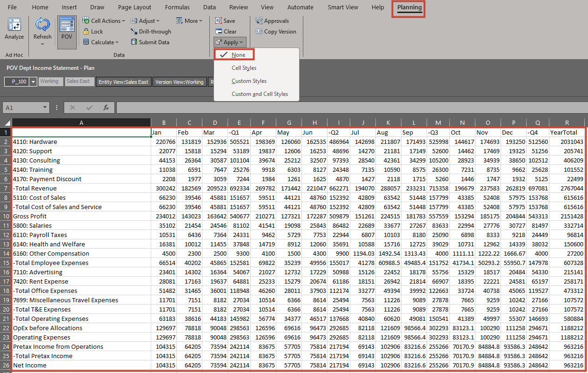This screenshot has width=588, height=373.
Task: Switch to the Draw tab
Action: [x=97, y=7]
